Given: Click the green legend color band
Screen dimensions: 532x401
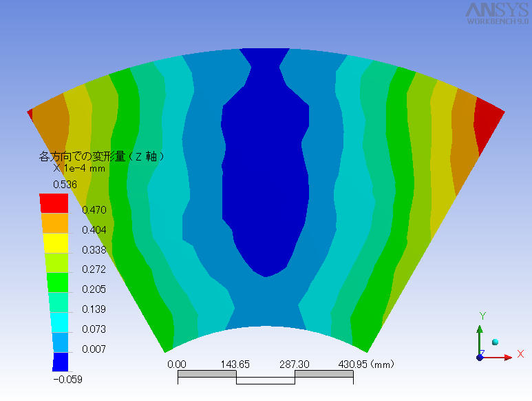Looking at the screenshot, I should 58,282.
